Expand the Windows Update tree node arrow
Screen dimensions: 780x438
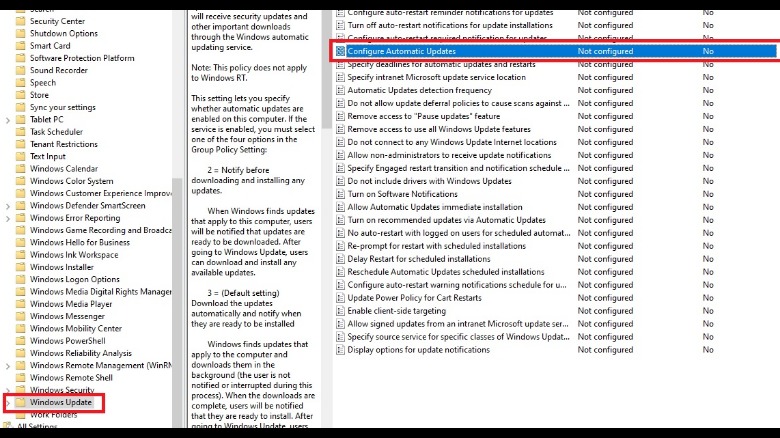click(x=7, y=403)
